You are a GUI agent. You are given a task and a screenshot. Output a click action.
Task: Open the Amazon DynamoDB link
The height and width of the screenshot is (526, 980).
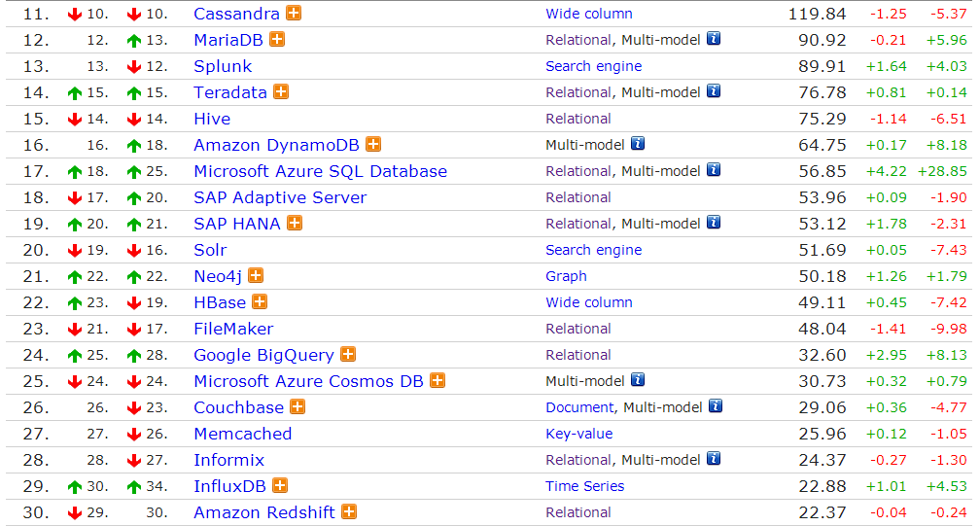pos(276,145)
